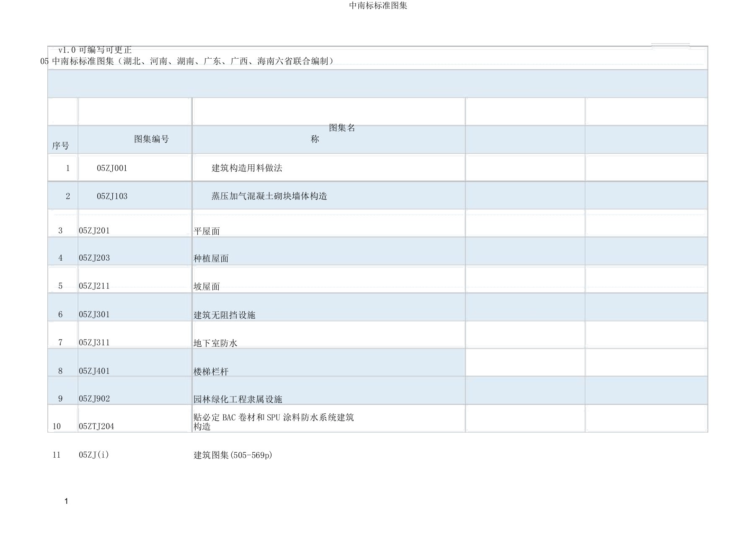The width and height of the screenshot is (756, 534).
Task: Click the serial number '3' in the 05ZJ201 row
Action: 60,231
